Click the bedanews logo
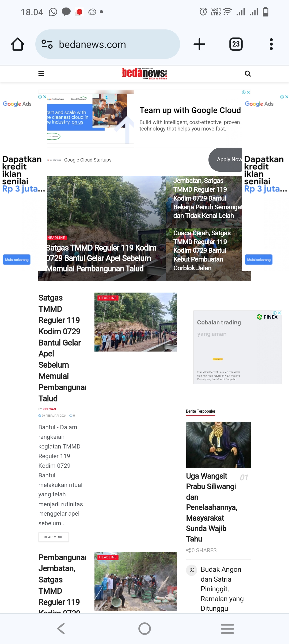 144,74
